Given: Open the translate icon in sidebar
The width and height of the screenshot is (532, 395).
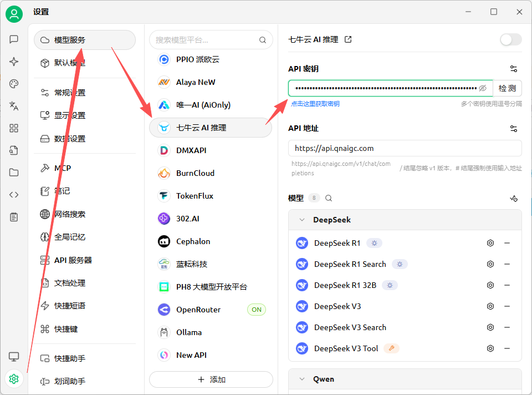Looking at the screenshot, I should (14, 106).
